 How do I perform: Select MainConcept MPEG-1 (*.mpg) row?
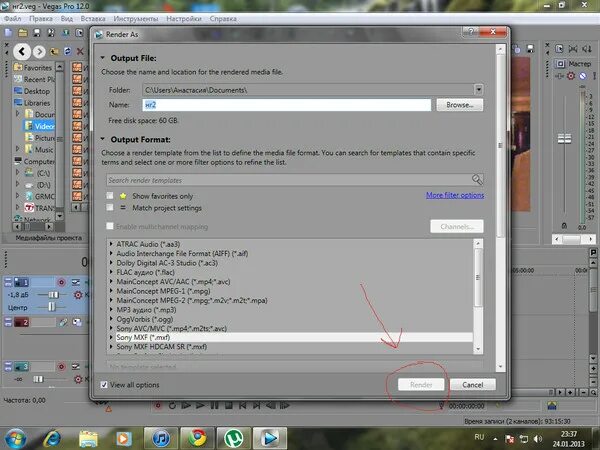click(x=163, y=291)
